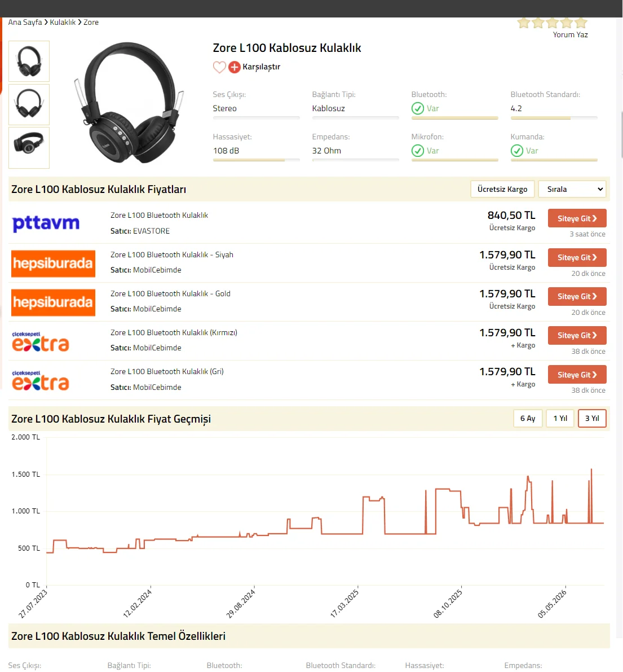This screenshot has width=623, height=672.
Task: Open Zore L100 Bluetooth Kulaklık - Siyah listing
Action: point(172,254)
